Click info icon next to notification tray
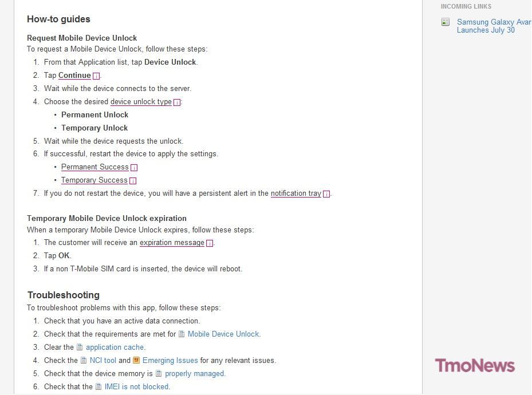The height and width of the screenshot is (395, 532). 326,194
